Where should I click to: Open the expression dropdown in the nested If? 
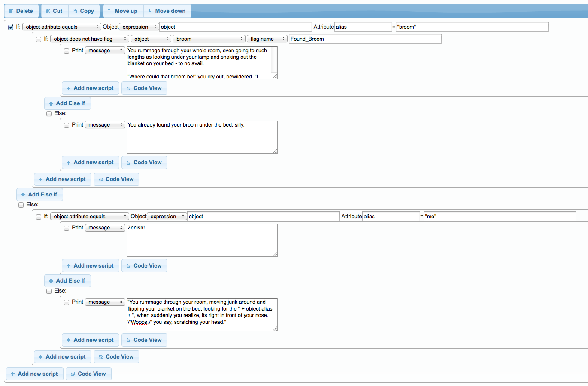click(x=167, y=216)
